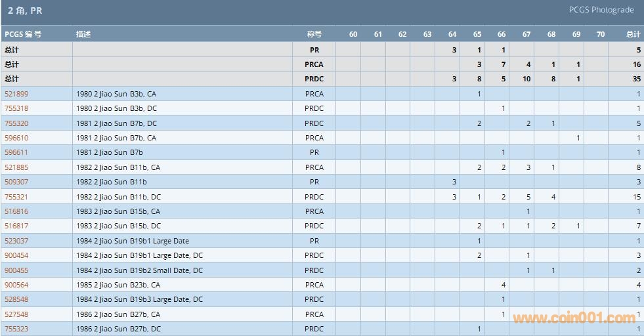644x336 pixels.
Task: Open PCGS entry 755321
Action: click(x=16, y=197)
